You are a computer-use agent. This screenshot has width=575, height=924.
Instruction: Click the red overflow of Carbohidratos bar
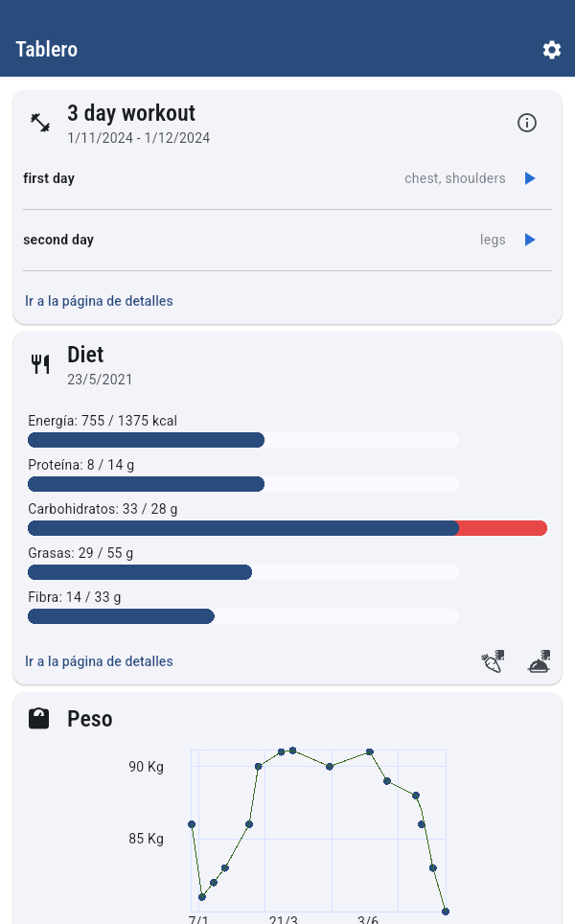coord(502,528)
